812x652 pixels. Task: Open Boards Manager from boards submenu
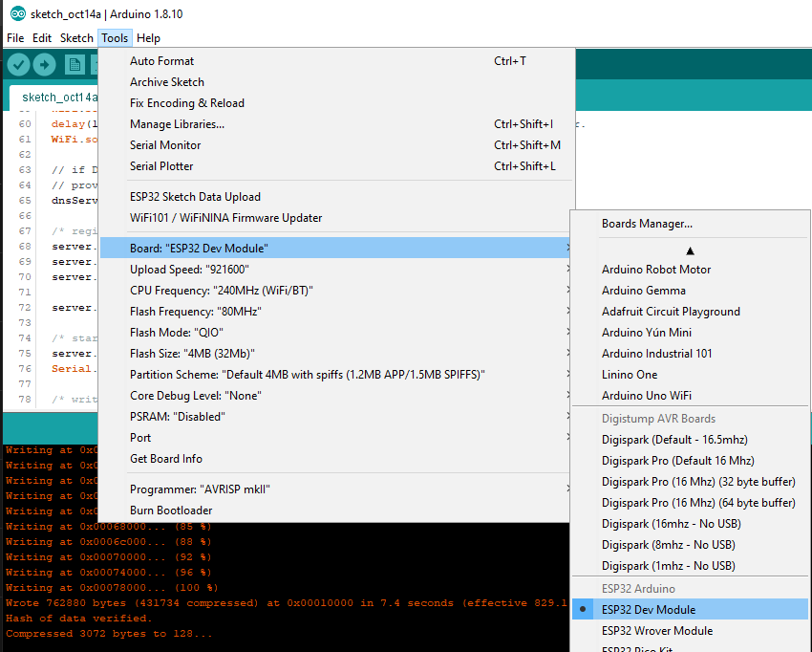pos(690,224)
